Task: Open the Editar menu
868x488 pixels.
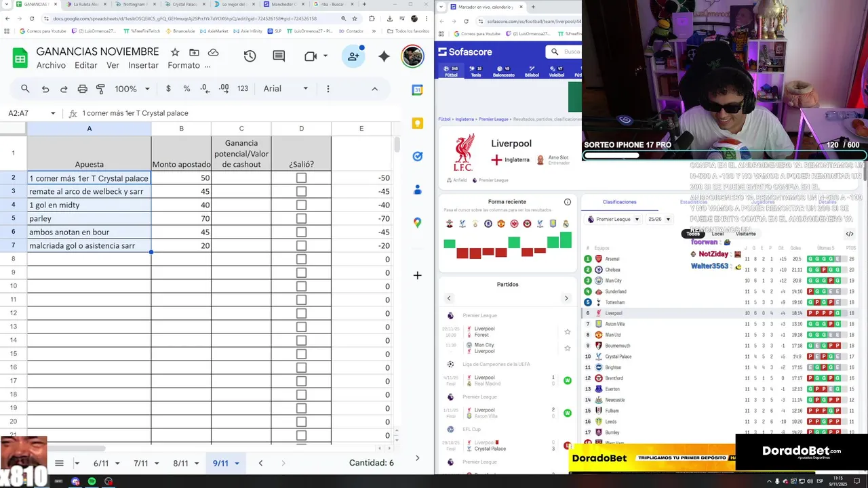Action: [x=86, y=66]
